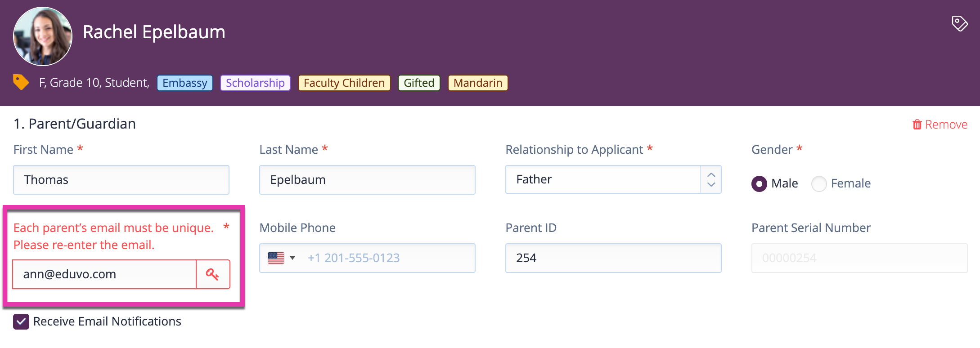Screen dimensions: 980x348
Task: Click the First Name field containing Thomas
Action: point(121,180)
